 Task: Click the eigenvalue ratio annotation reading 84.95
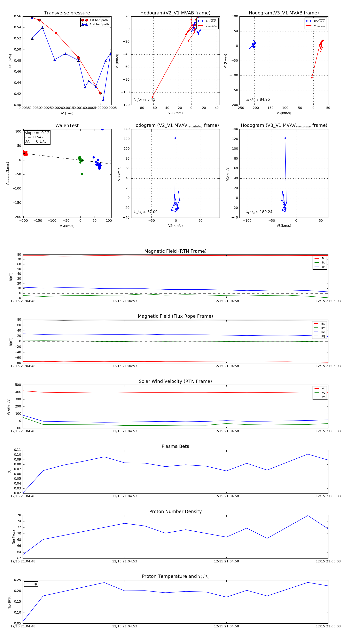[258, 100]
